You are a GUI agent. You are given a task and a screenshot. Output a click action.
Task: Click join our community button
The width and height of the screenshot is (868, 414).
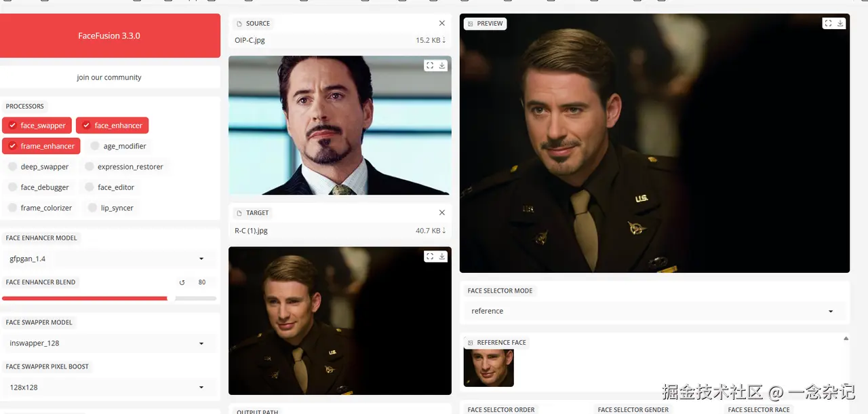[109, 77]
